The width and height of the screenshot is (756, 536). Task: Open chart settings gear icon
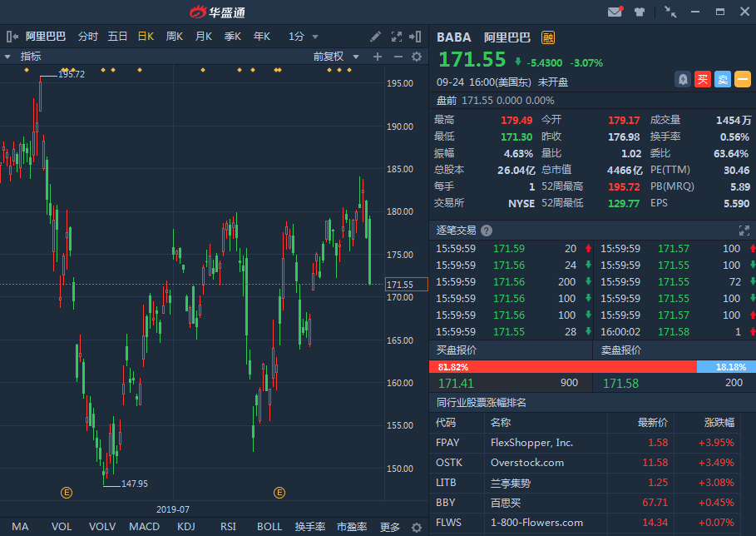click(x=417, y=57)
